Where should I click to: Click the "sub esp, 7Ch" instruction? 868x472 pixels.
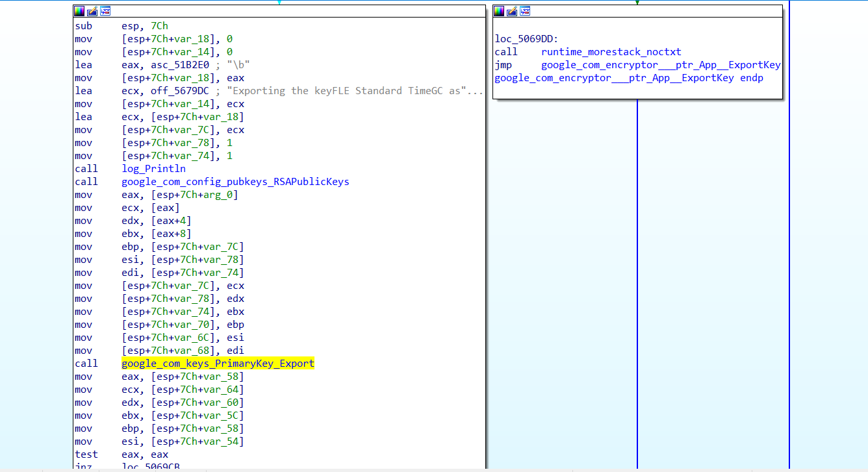point(121,26)
